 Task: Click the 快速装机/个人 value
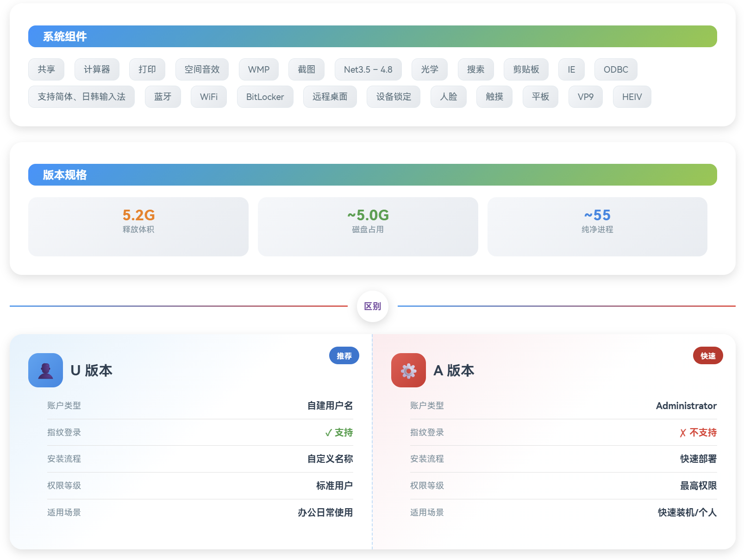[x=688, y=512]
